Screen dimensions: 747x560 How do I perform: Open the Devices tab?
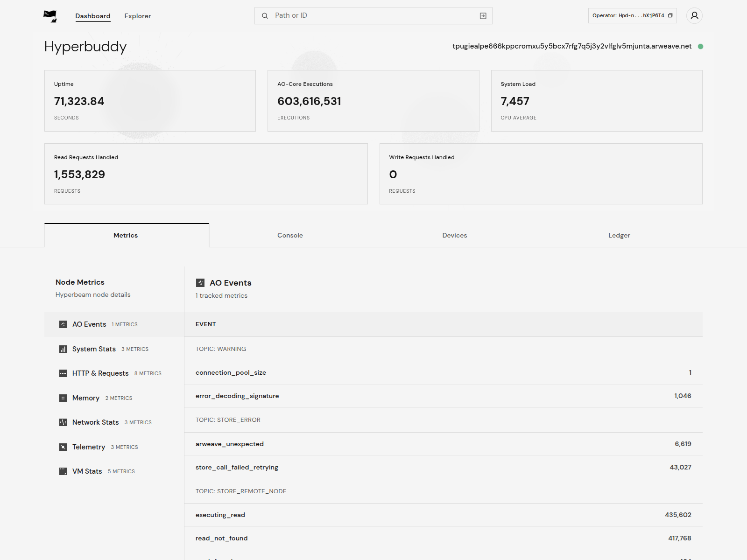pos(455,235)
